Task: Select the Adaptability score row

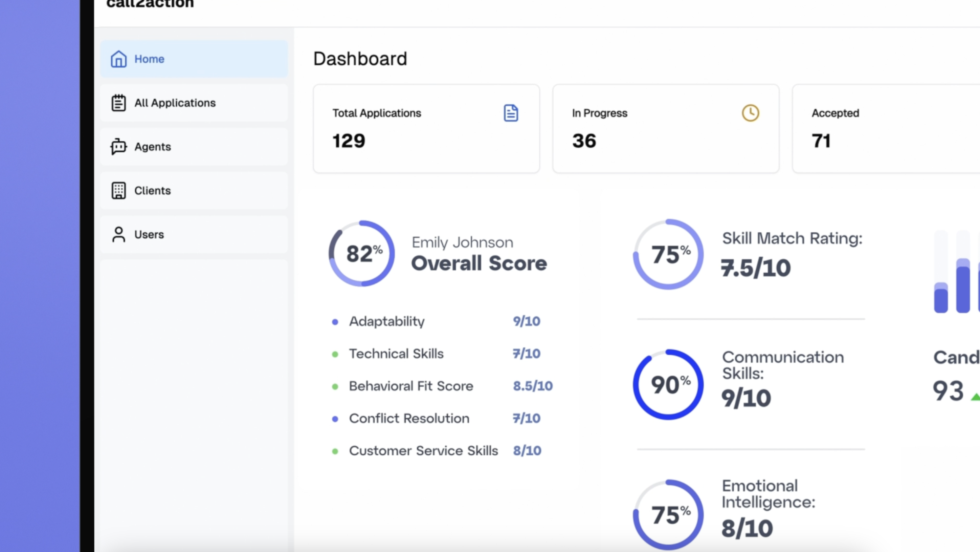Action: click(x=386, y=321)
